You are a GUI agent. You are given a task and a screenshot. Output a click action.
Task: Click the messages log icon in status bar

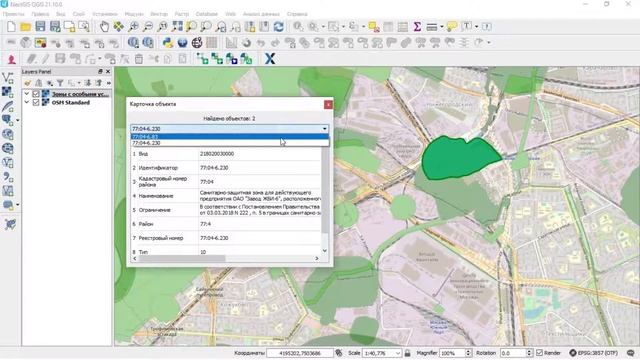coord(631,353)
